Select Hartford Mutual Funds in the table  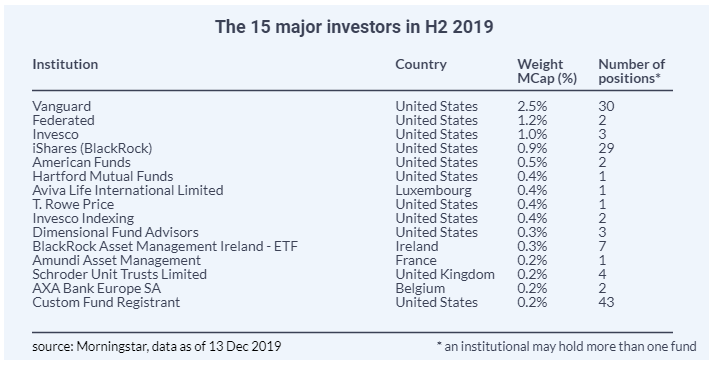pyautogui.click(x=103, y=177)
